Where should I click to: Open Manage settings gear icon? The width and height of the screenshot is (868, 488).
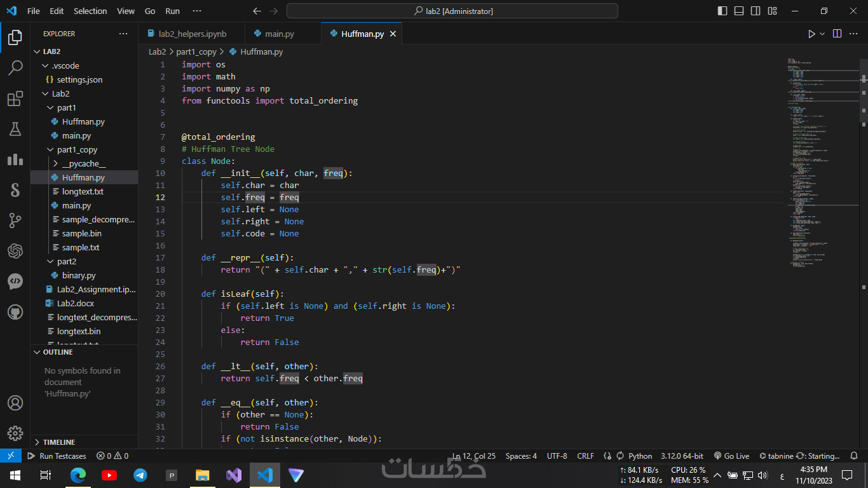click(15, 433)
